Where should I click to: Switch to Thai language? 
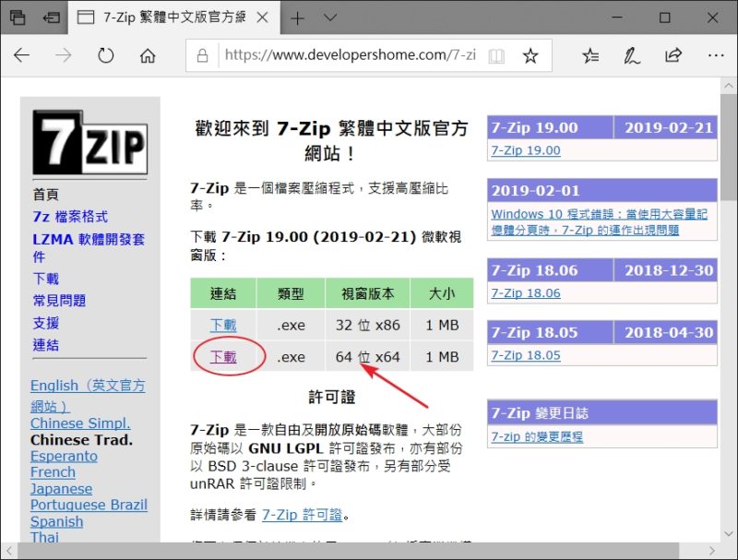pyautogui.click(x=44, y=536)
